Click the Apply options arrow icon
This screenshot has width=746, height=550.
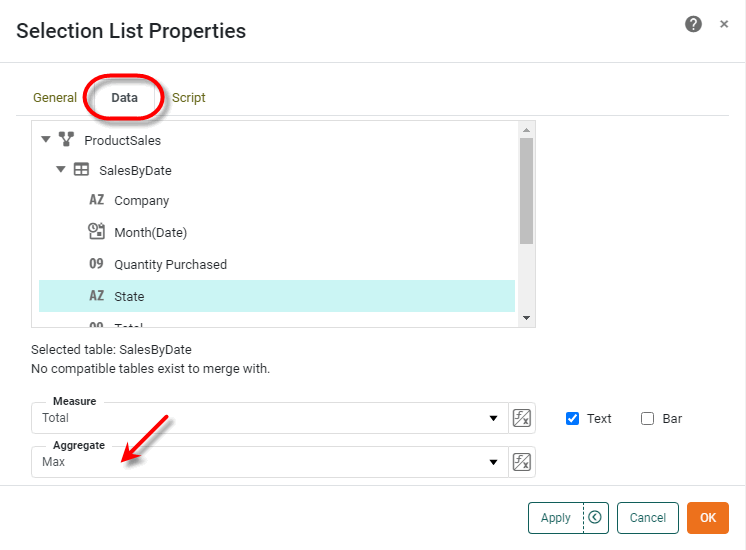(x=595, y=517)
